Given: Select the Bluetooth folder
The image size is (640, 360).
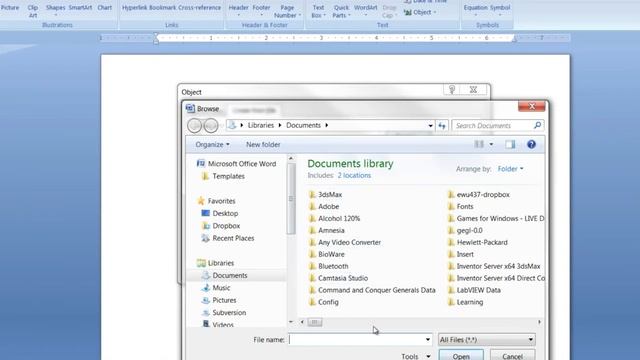Looking at the screenshot, I should 329,266.
